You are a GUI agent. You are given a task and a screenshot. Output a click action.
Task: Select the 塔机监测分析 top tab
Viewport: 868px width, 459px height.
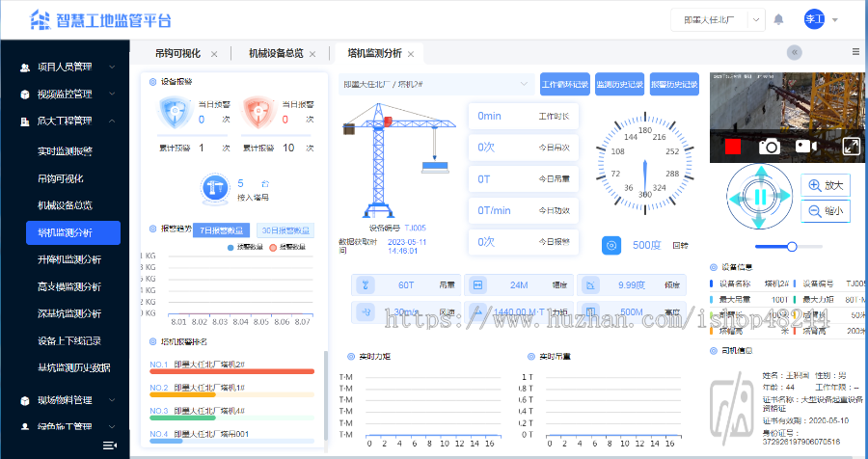[x=374, y=53]
